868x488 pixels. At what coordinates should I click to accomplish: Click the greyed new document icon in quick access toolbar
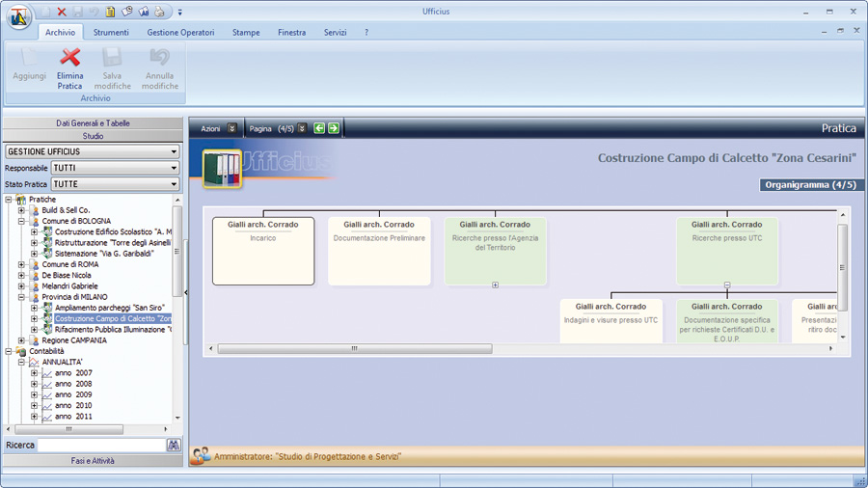(x=46, y=12)
